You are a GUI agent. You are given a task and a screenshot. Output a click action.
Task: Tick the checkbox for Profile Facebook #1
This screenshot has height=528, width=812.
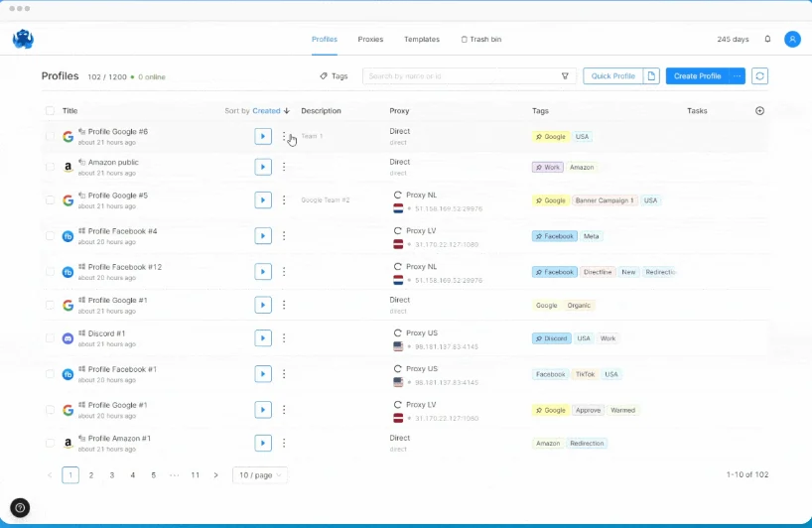50,374
